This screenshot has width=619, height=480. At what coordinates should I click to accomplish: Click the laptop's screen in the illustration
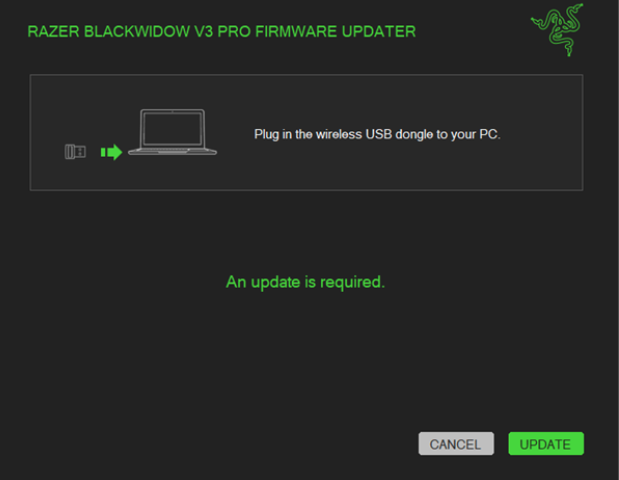coord(173,129)
